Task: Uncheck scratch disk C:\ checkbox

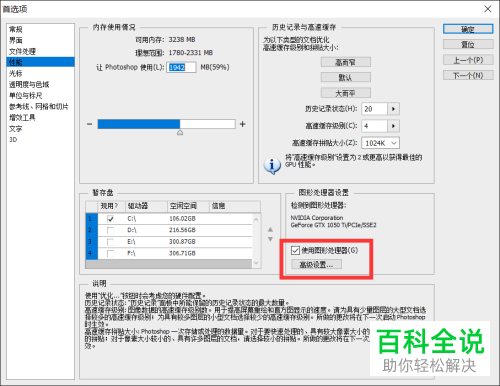Action: pos(110,219)
